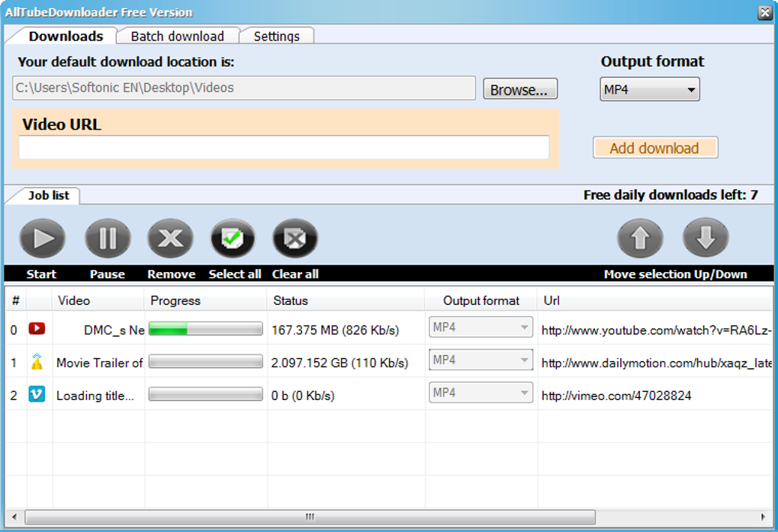778x532 pixels.
Task: Open output format dropdown for DMC_s row
Action: click(481, 327)
